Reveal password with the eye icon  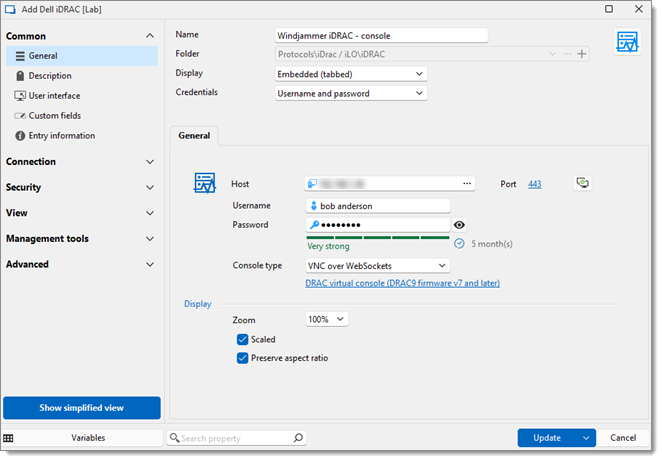tap(459, 225)
